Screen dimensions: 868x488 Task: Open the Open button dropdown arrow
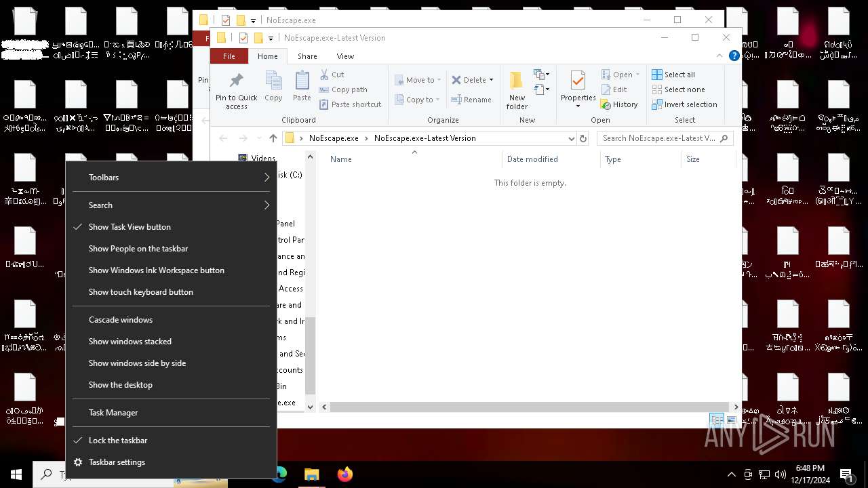pyautogui.click(x=637, y=75)
